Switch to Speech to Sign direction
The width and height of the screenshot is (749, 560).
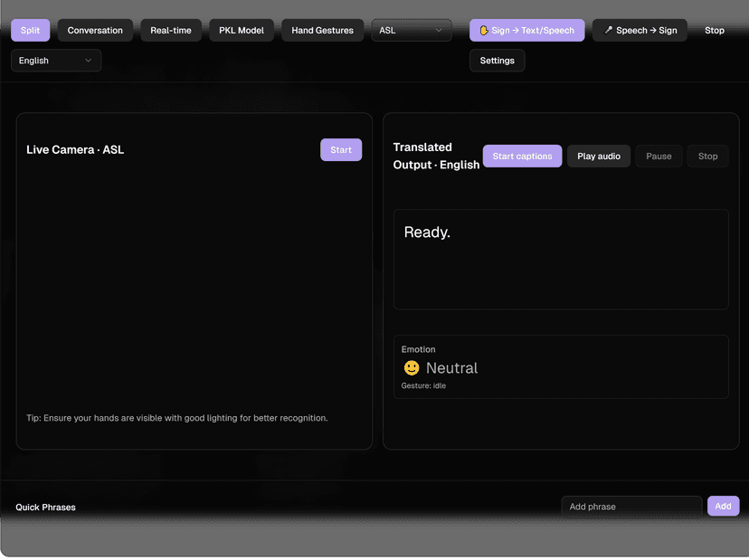pos(640,31)
